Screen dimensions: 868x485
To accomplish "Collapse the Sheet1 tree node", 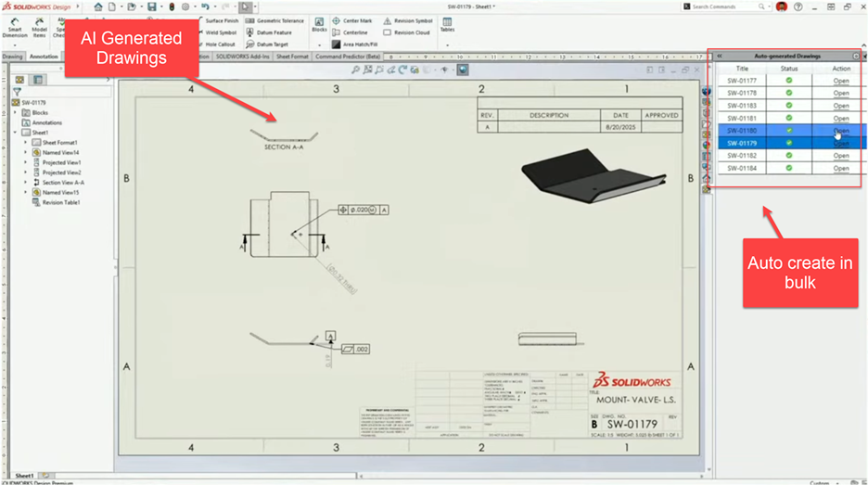I will click(x=16, y=133).
